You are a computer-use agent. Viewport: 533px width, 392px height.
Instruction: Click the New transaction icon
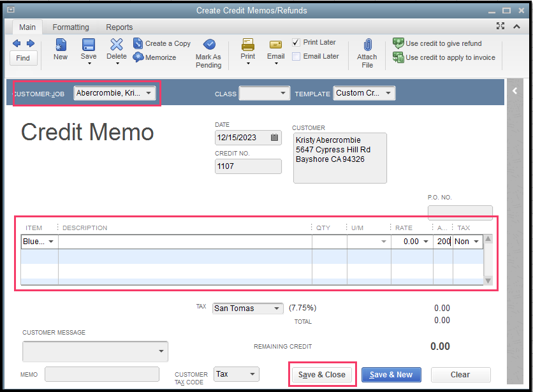coord(61,45)
